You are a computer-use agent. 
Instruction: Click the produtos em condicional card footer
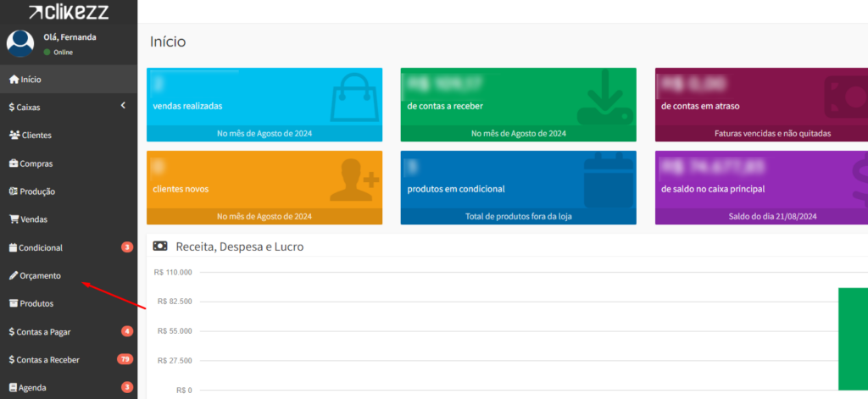click(518, 216)
